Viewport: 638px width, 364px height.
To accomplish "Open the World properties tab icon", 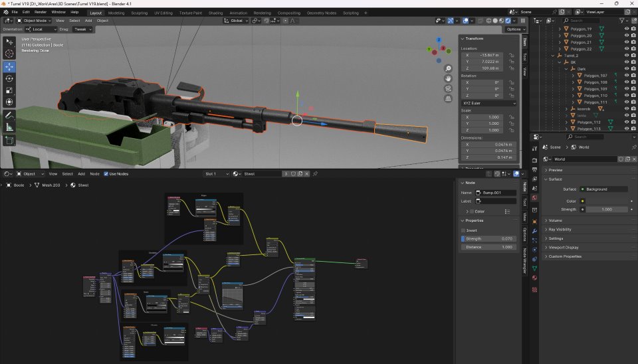I will point(534,198).
